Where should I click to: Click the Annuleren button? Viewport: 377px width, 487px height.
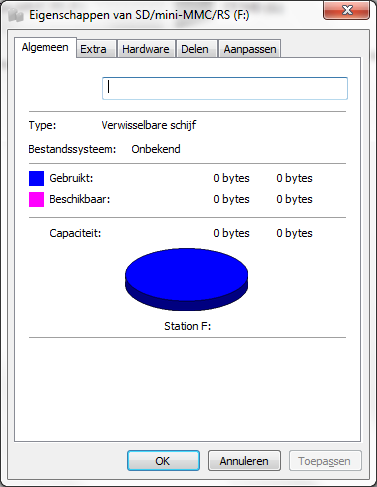(x=244, y=461)
